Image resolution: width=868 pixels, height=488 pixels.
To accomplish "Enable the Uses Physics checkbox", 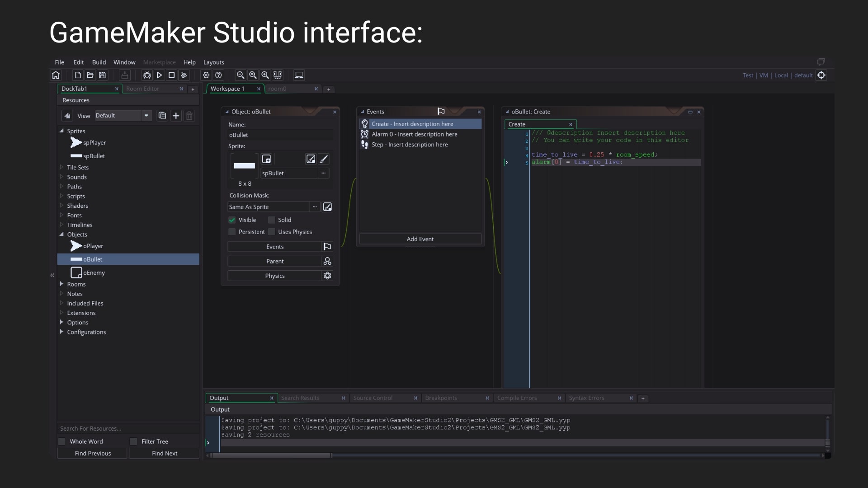I will click(x=272, y=232).
